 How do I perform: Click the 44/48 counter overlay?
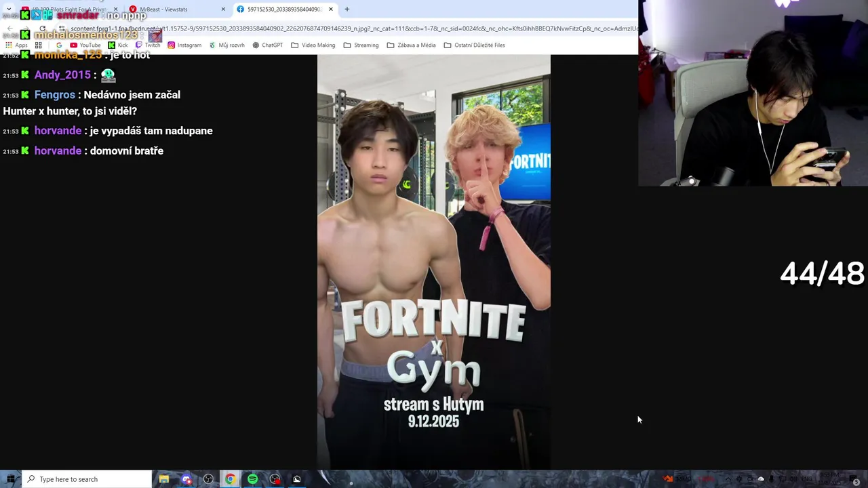pos(822,274)
